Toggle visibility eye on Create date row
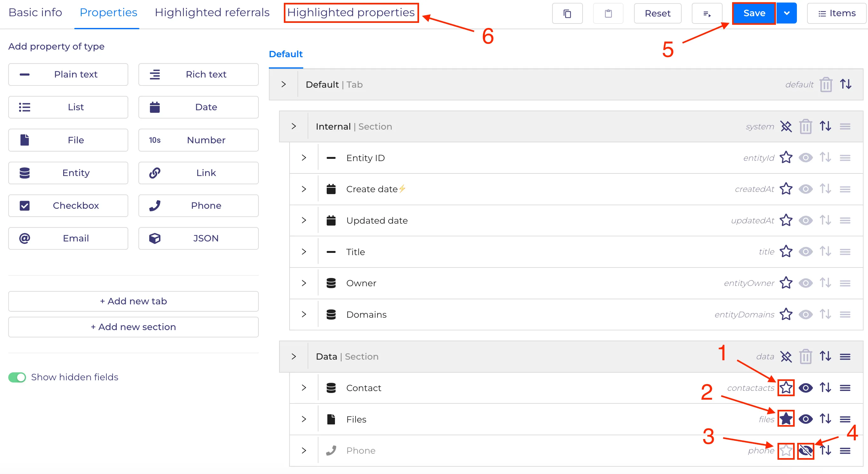Screen dimensions: 868x474 tap(806, 189)
